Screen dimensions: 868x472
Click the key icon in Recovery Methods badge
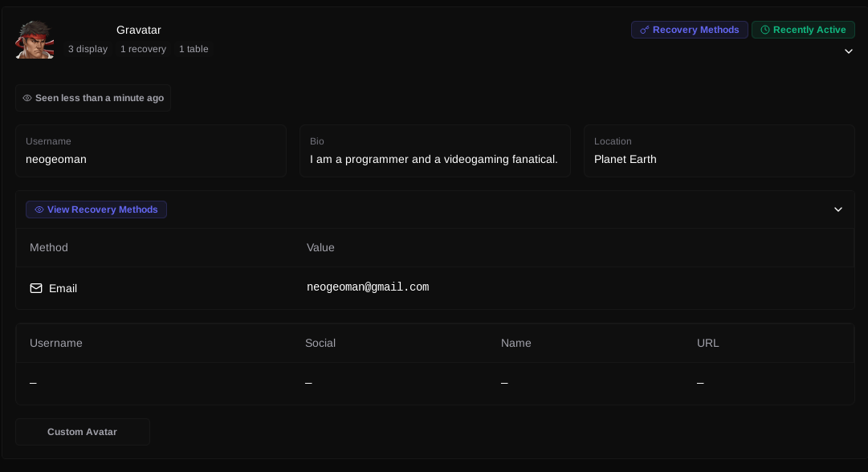644,30
